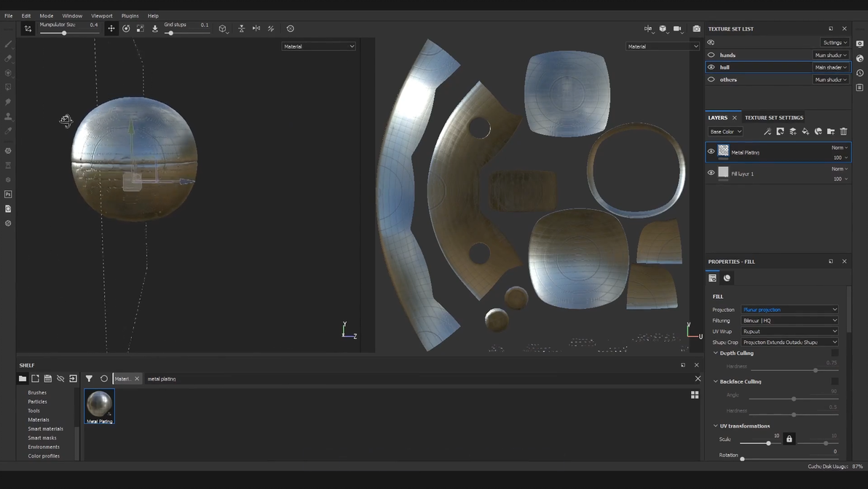Click the delete layer trash icon
This screenshot has height=489, width=868.
pyautogui.click(x=843, y=132)
